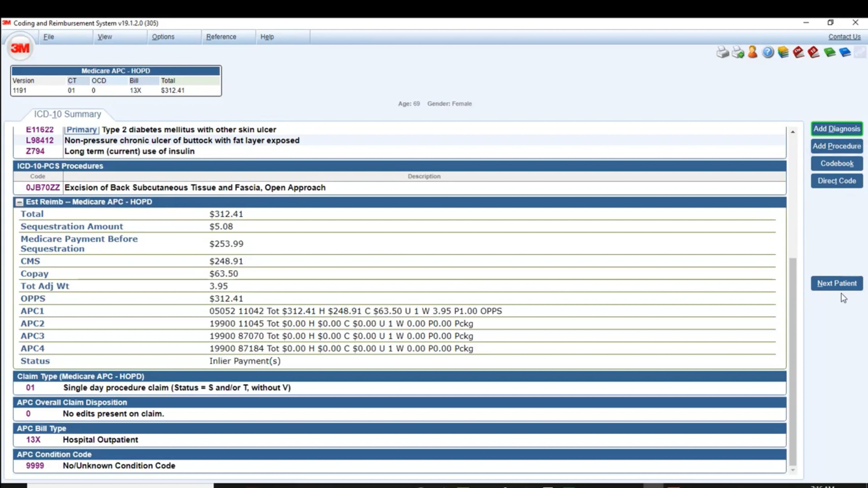Click the APC1 row value

coord(356,311)
